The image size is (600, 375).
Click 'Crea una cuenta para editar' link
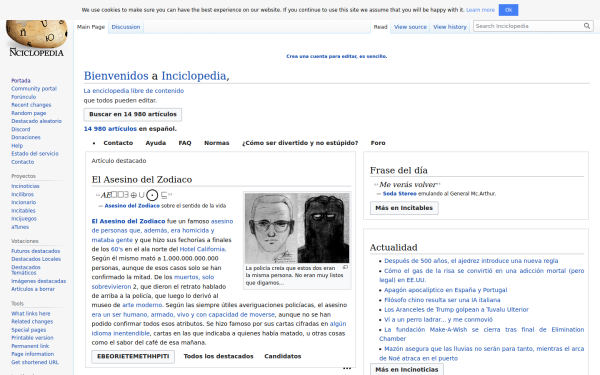[x=336, y=56]
